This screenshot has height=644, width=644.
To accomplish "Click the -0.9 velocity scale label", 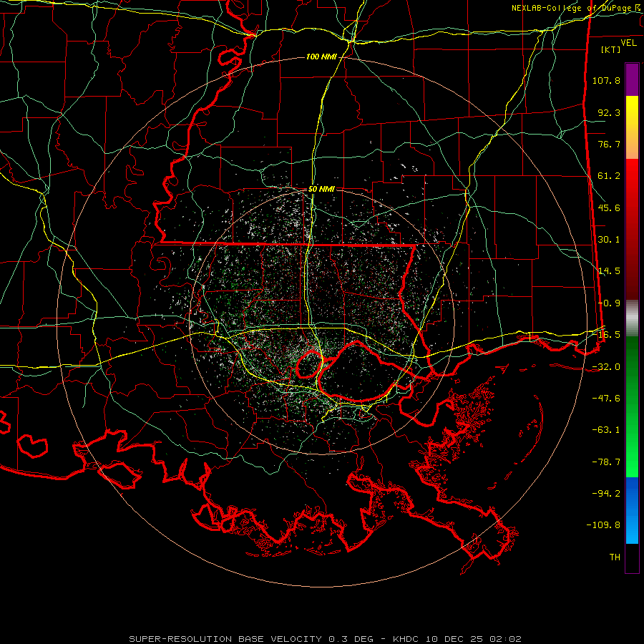I will (x=609, y=303).
